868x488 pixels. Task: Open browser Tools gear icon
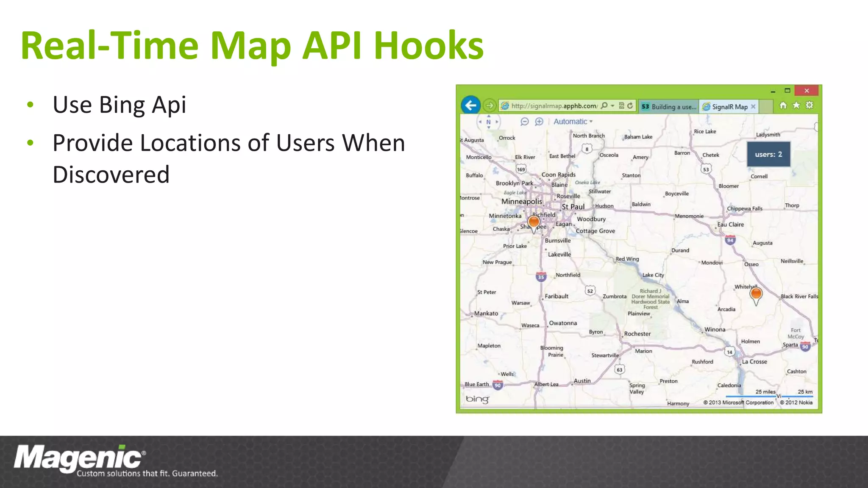810,105
